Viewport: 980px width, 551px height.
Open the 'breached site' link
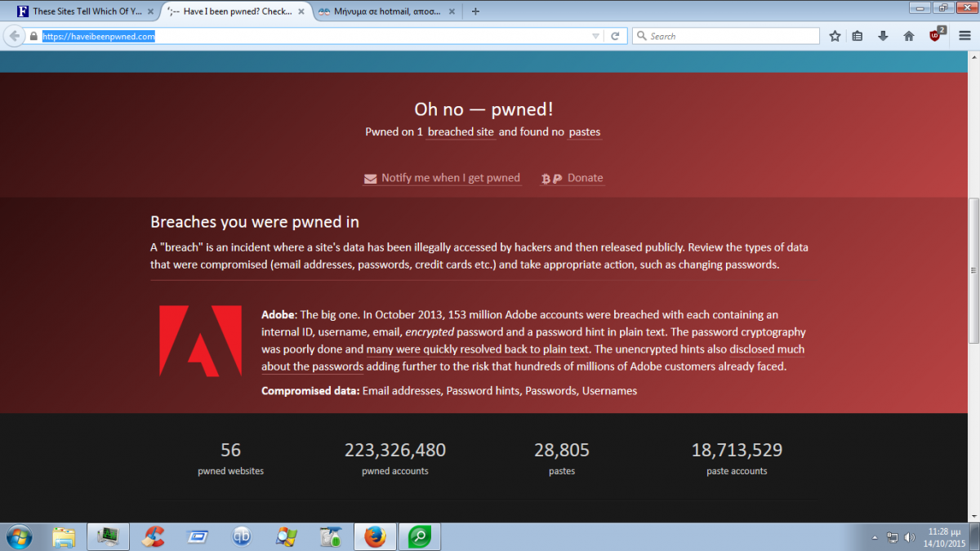point(461,132)
